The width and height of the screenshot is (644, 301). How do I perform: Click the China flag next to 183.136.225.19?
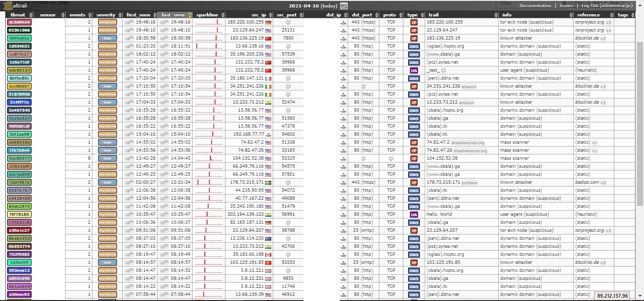click(268, 38)
